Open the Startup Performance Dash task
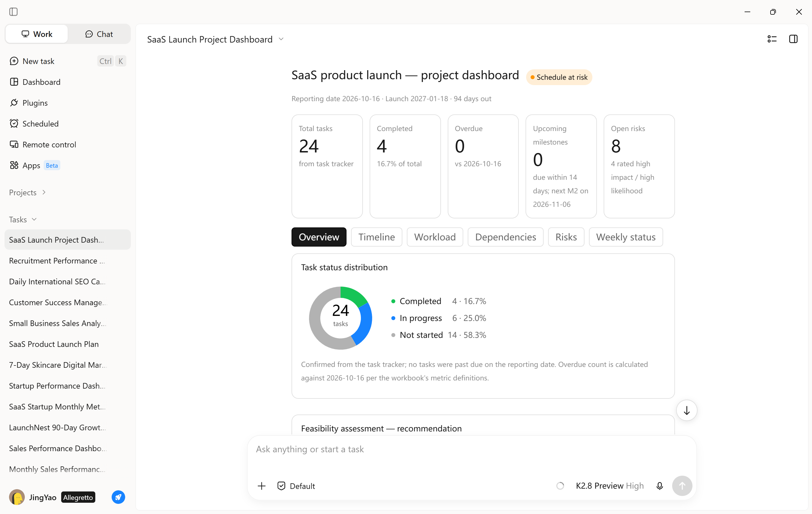The width and height of the screenshot is (812, 514). [67, 385]
